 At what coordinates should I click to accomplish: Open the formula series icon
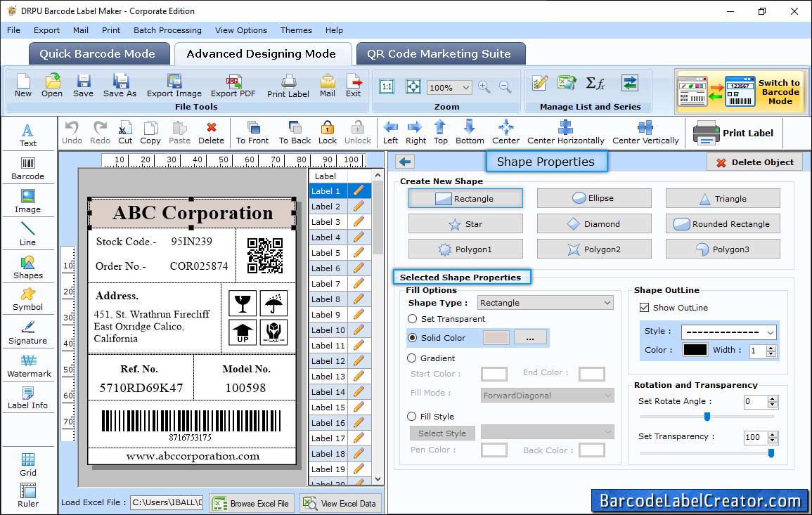(595, 83)
